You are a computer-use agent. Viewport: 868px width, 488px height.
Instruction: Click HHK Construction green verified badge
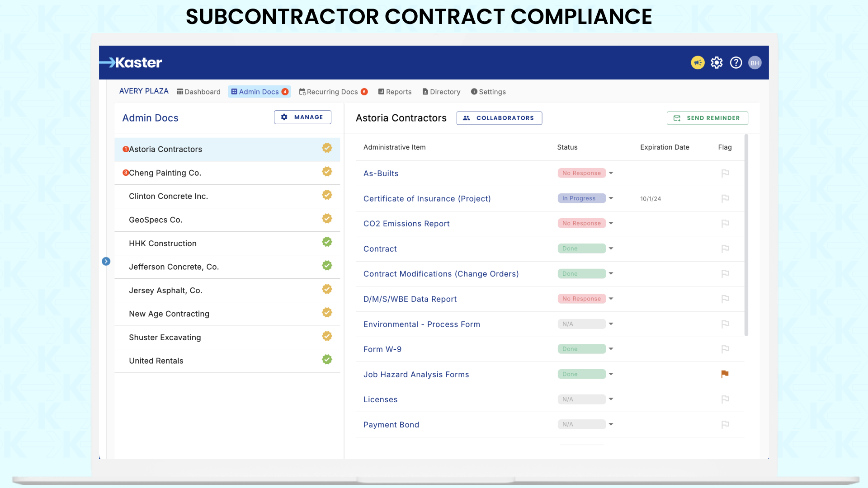tap(327, 242)
